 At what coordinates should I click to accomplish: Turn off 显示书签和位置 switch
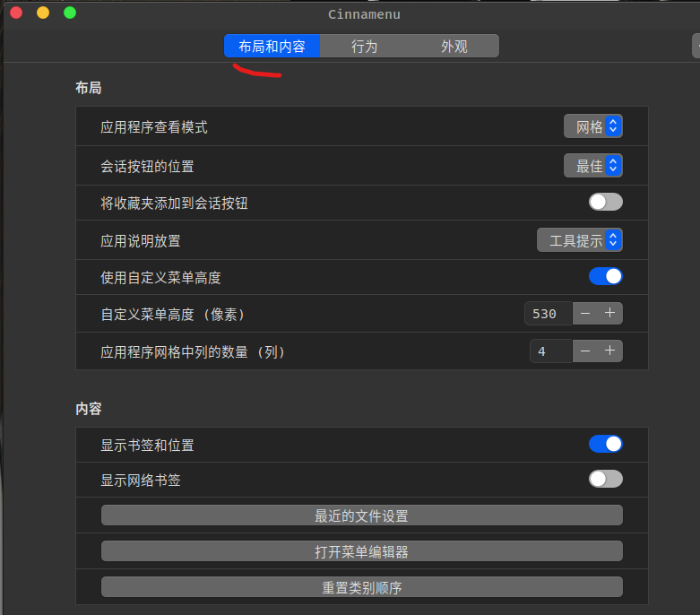coord(605,444)
